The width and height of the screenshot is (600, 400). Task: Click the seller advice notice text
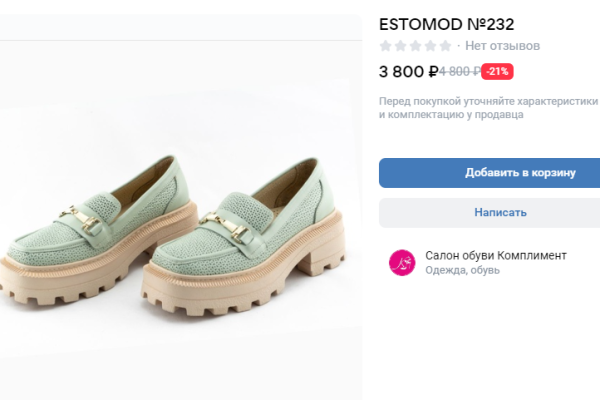click(488, 108)
